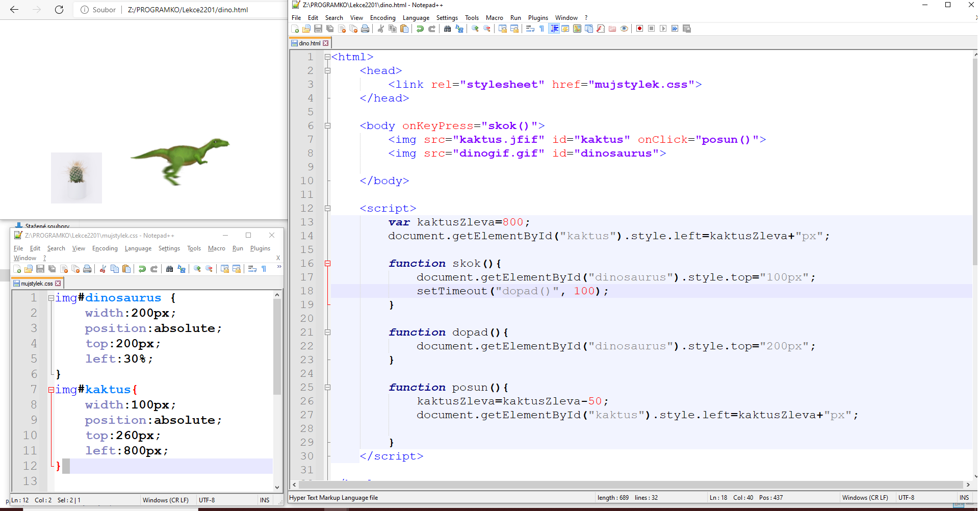Open Language menu in mujstylek.css window

pyautogui.click(x=138, y=248)
